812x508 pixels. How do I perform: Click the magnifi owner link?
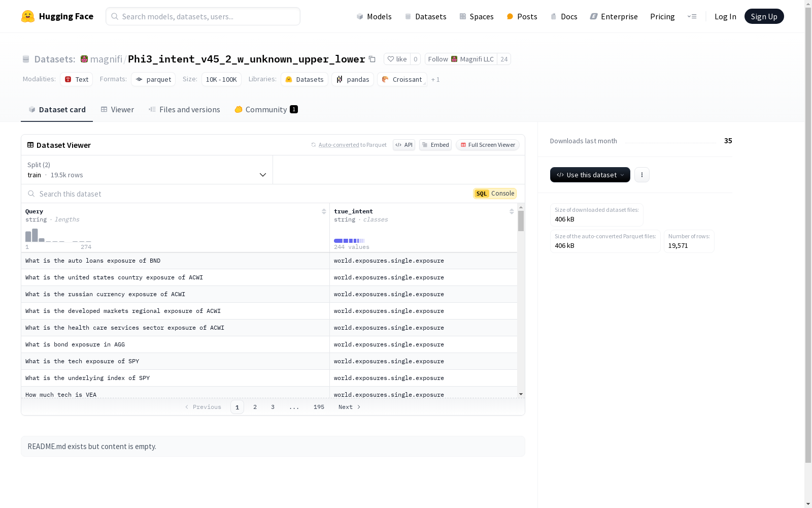(106, 59)
